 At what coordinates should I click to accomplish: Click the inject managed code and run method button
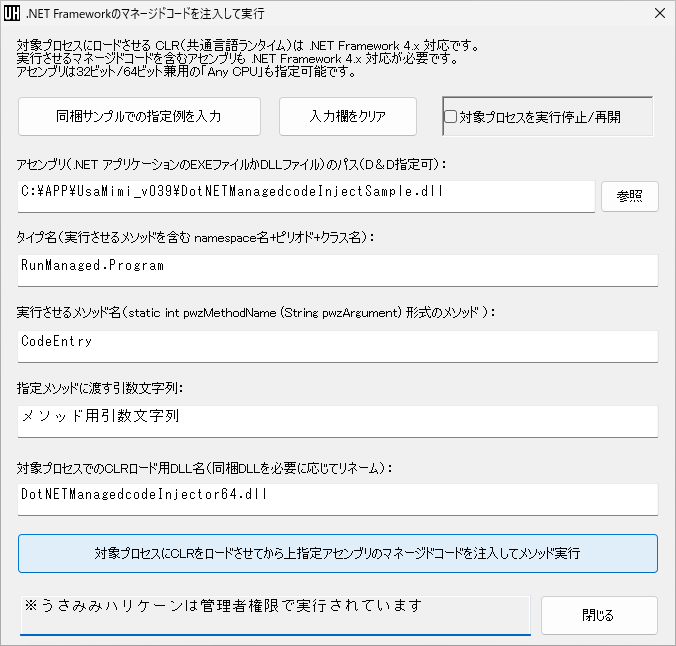click(x=338, y=553)
